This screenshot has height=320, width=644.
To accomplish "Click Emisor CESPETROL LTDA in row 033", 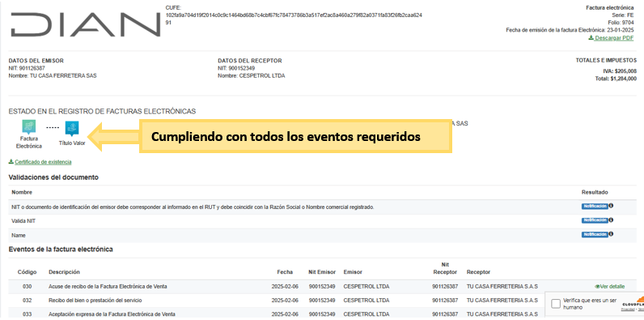I will [x=366, y=314].
